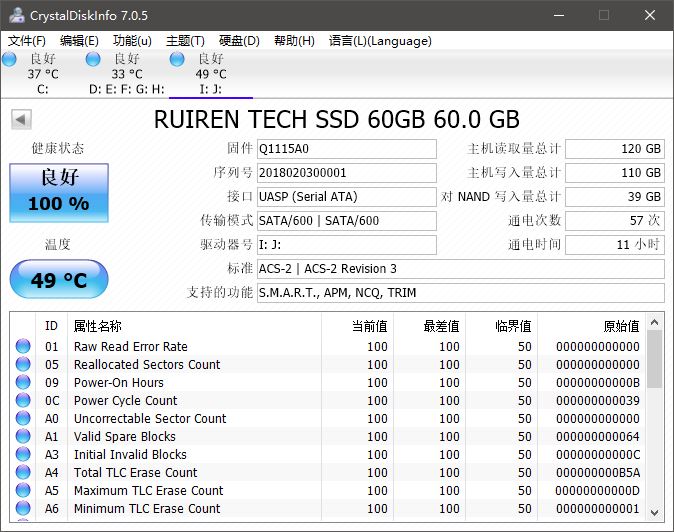Viewport: 674px width, 532px height.
Task: Click the host writes value 110 GB
Action: pos(615,173)
